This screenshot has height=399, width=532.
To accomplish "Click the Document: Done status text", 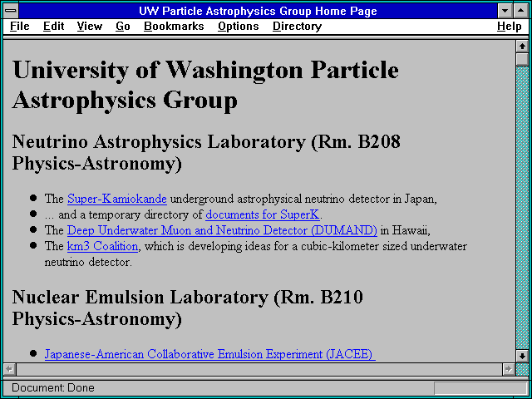I will [x=53, y=388].
